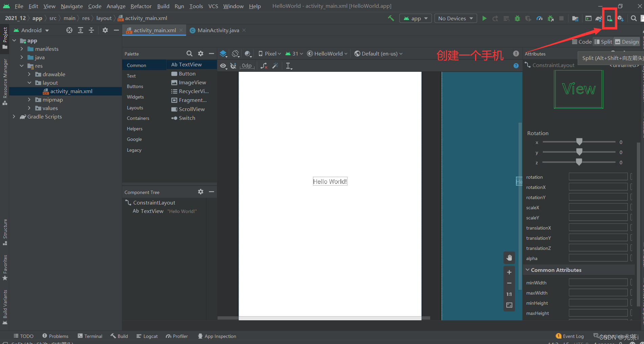Open the Terminal tool window

coord(90,336)
